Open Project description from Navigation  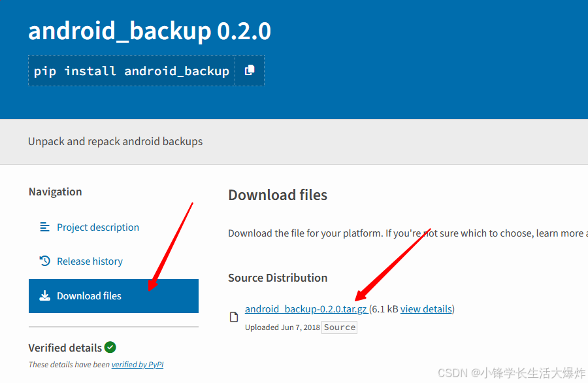click(97, 227)
